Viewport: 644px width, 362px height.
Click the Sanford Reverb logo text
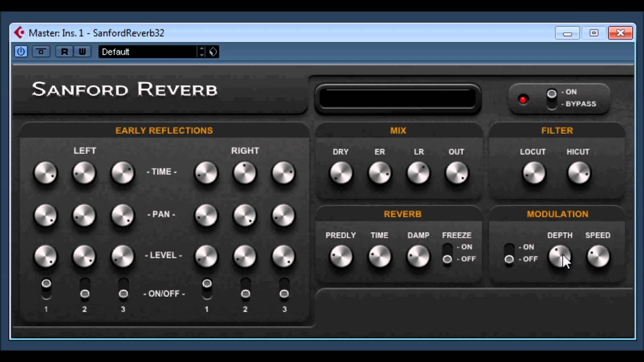pyautogui.click(x=125, y=89)
